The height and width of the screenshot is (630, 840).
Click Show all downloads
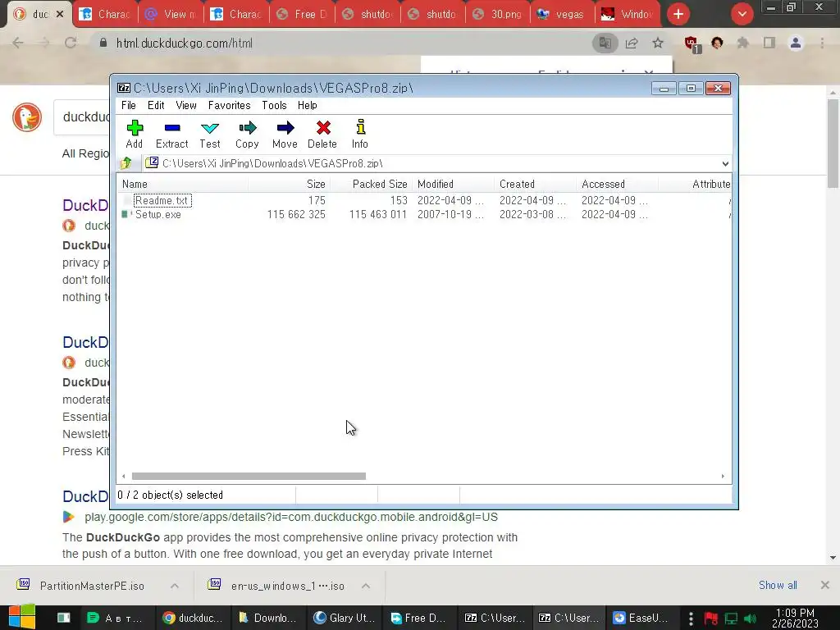778,585
